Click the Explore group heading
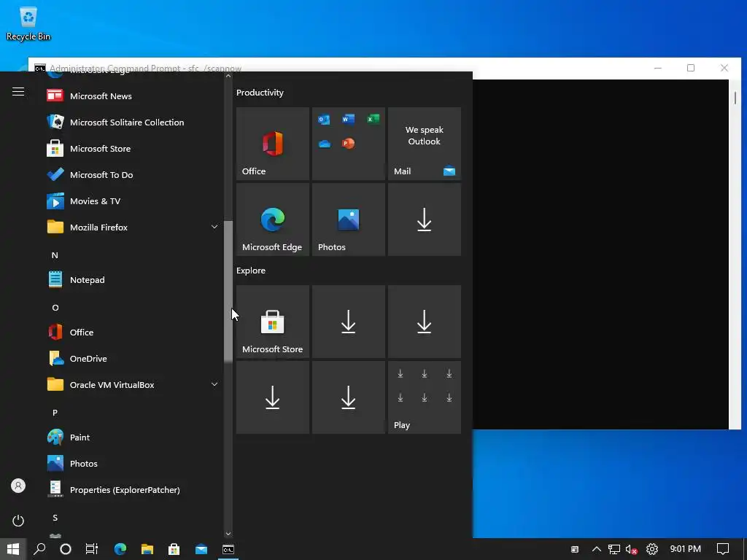This screenshot has height=560, width=747. click(x=251, y=271)
